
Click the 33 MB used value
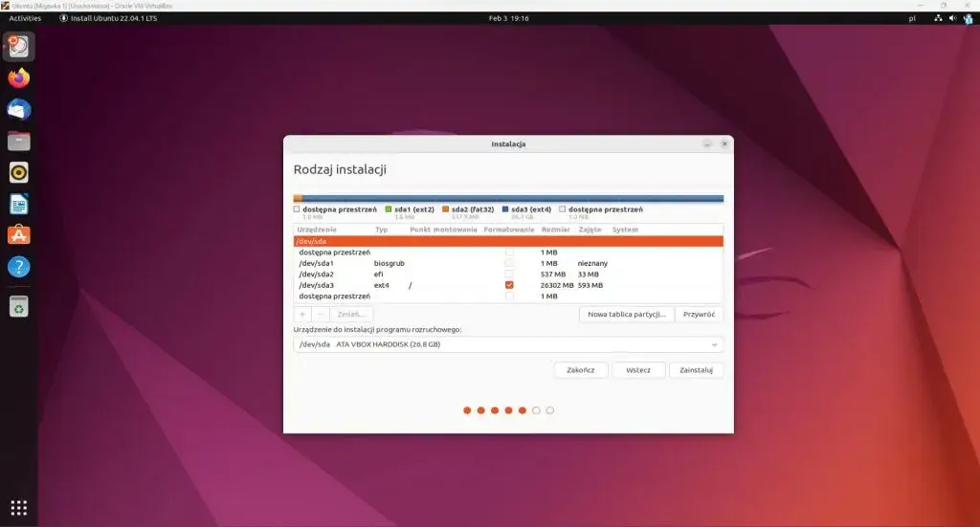(x=589, y=274)
